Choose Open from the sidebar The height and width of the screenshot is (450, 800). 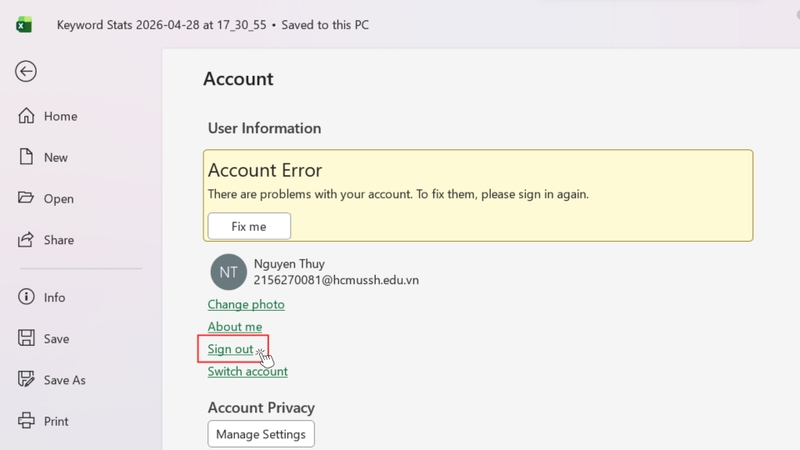(59, 199)
